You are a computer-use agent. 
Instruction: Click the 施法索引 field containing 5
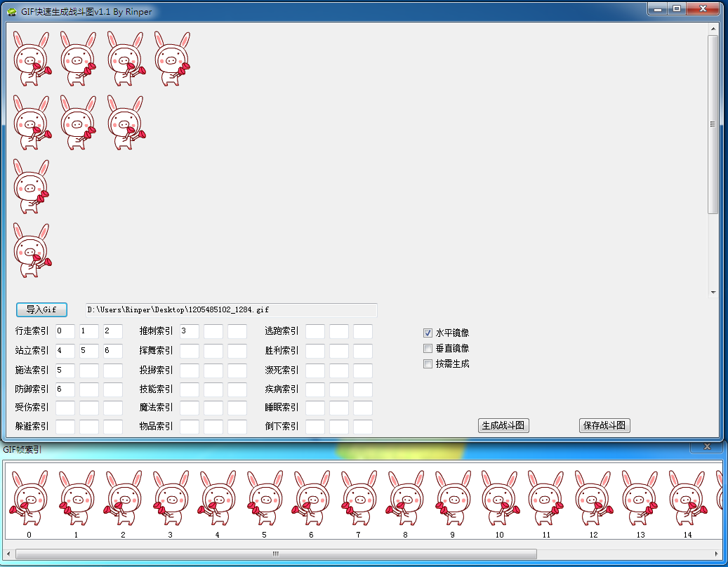tap(65, 371)
